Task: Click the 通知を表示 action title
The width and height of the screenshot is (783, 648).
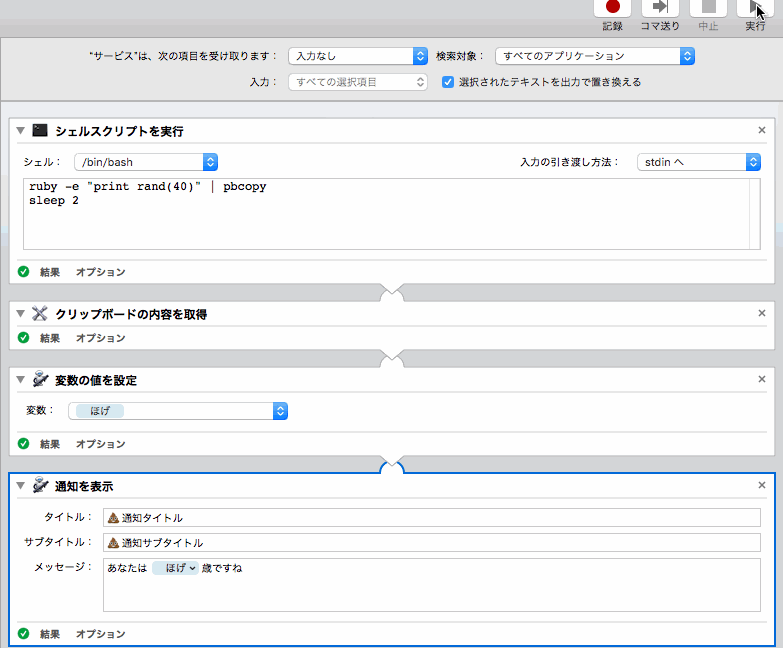Action: tap(84, 486)
